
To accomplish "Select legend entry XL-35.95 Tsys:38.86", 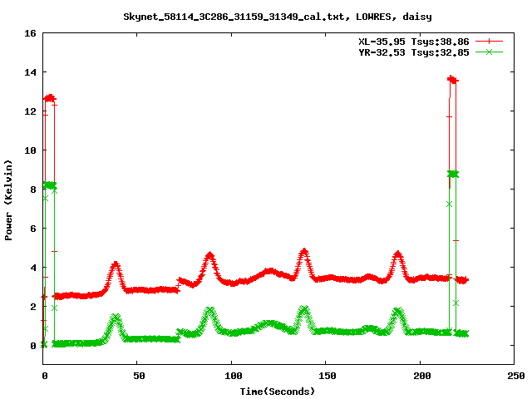I will 414,42.
